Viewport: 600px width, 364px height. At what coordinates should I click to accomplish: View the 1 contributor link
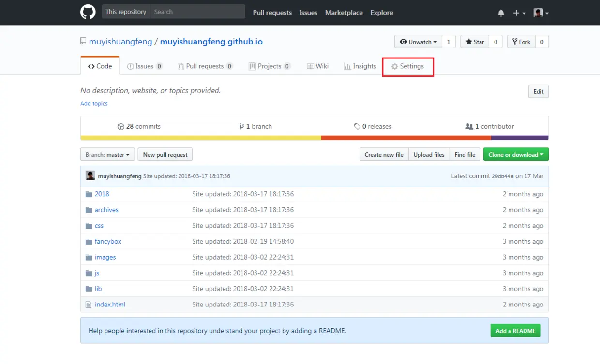pyautogui.click(x=490, y=126)
